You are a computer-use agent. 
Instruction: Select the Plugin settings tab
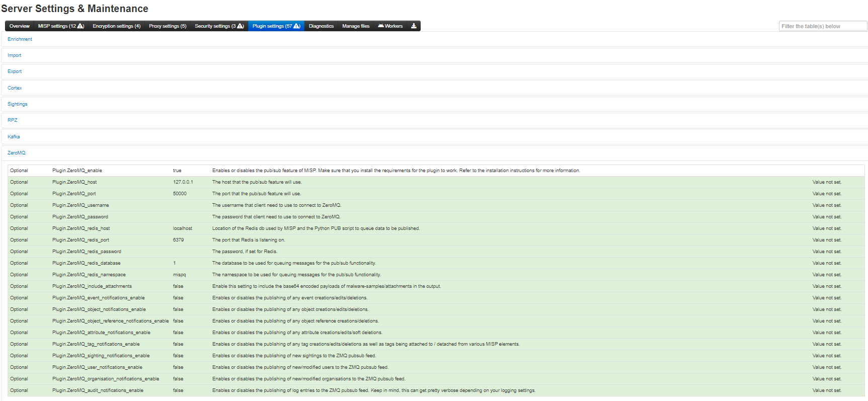[276, 26]
